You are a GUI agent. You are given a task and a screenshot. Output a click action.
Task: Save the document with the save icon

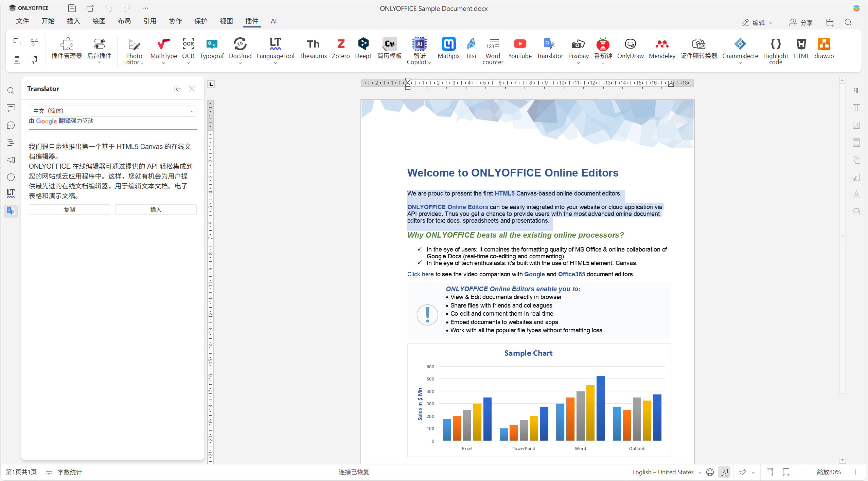pos(72,8)
